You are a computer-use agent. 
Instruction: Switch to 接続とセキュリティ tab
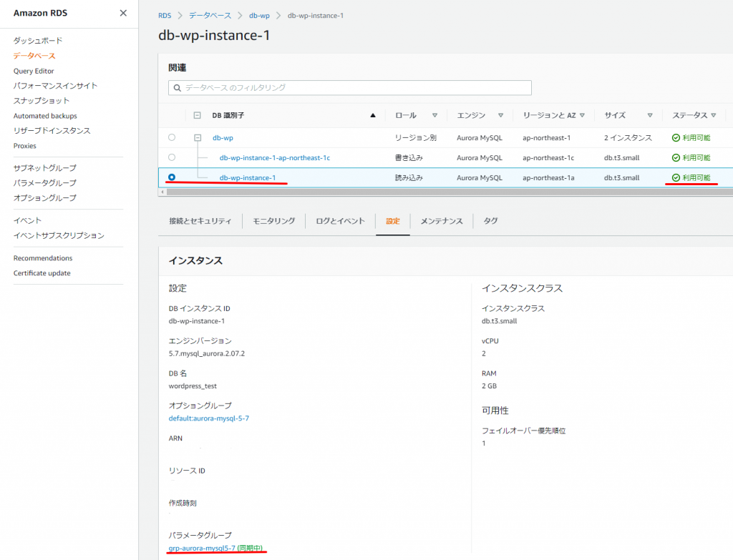pyautogui.click(x=200, y=221)
